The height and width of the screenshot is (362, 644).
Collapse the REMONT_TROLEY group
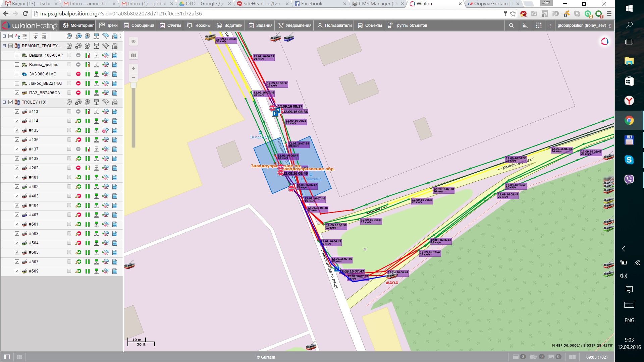[x=4, y=46]
